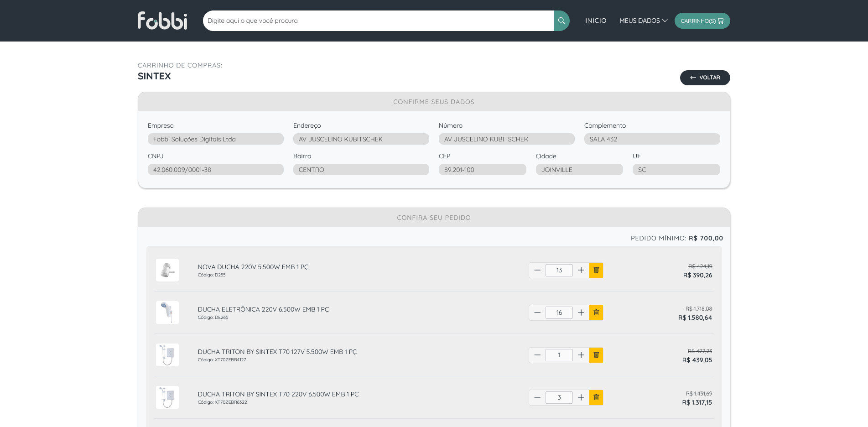Click quantity field showing 13
Screen dimensions: 868x427
click(559, 270)
